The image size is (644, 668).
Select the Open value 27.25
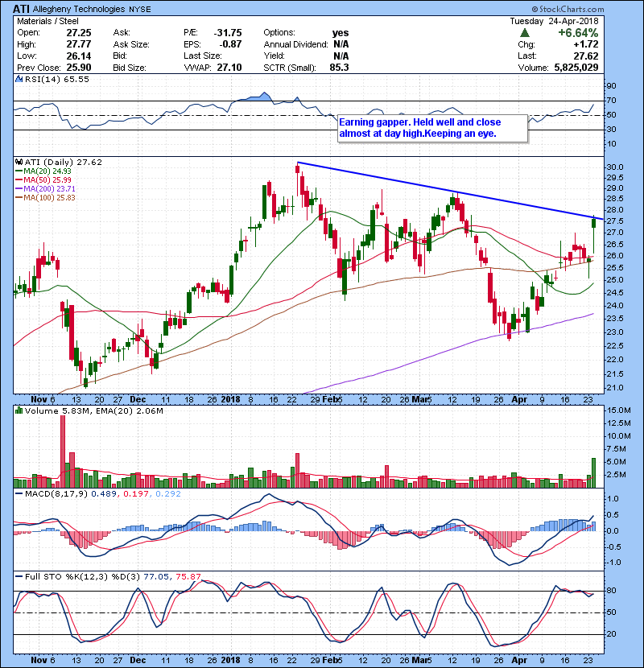[79, 33]
